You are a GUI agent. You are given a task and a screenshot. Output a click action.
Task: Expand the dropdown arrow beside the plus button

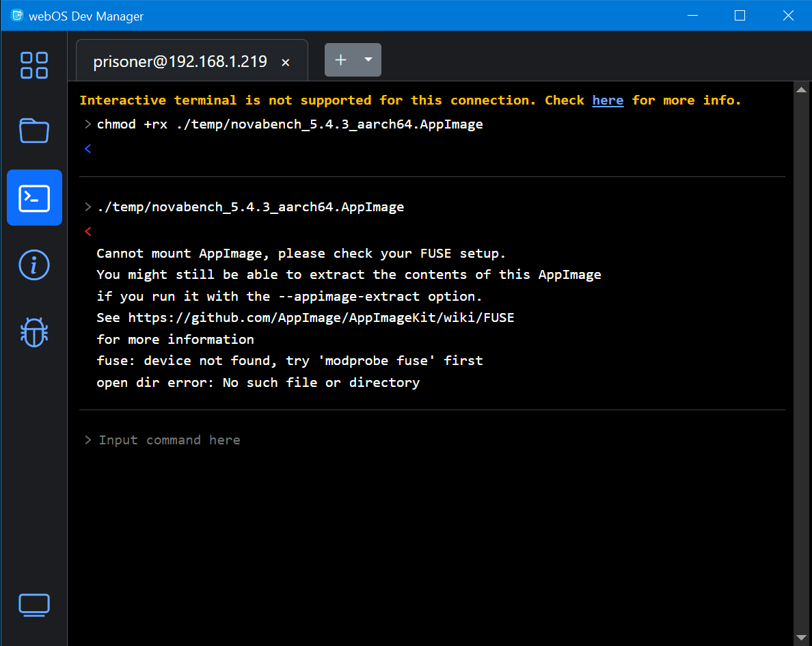point(368,60)
